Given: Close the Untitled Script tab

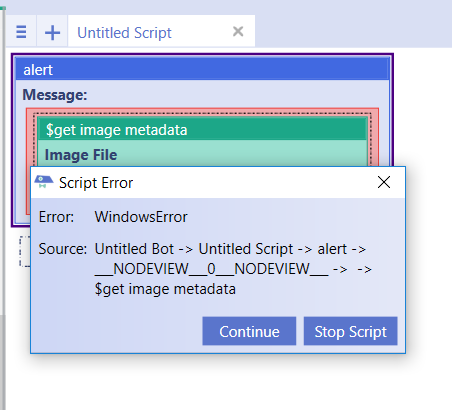Looking at the screenshot, I should coord(238,32).
